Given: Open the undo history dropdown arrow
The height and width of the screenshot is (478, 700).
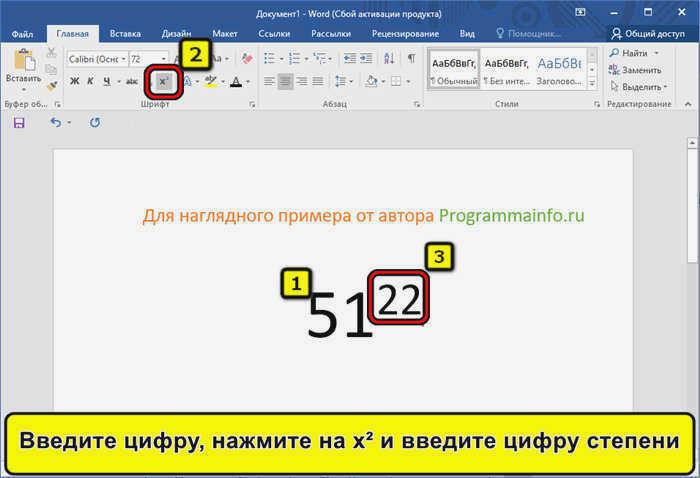Looking at the screenshot, I should [x=69, y=123].
